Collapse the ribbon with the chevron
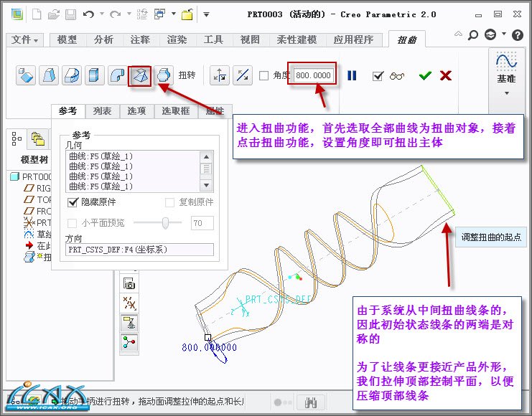The width and height of the screenshot is (532, 416). [458, 34]
